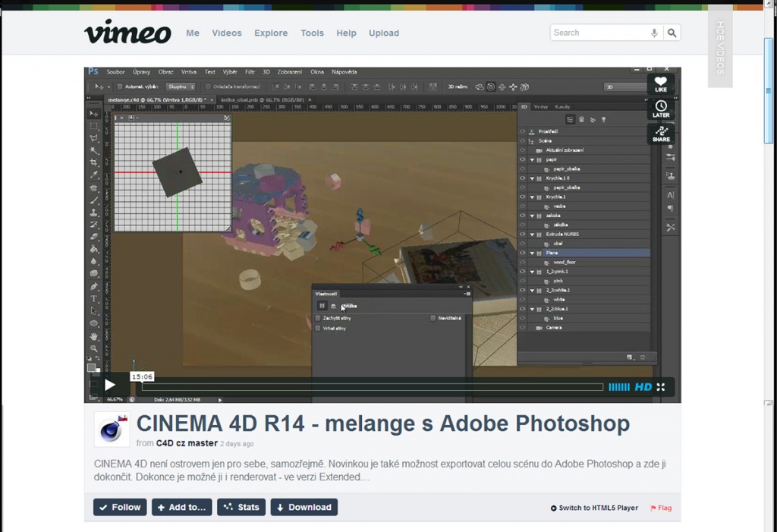
Task: Select the Clone Stamp tool
Action: coord(93,212)
